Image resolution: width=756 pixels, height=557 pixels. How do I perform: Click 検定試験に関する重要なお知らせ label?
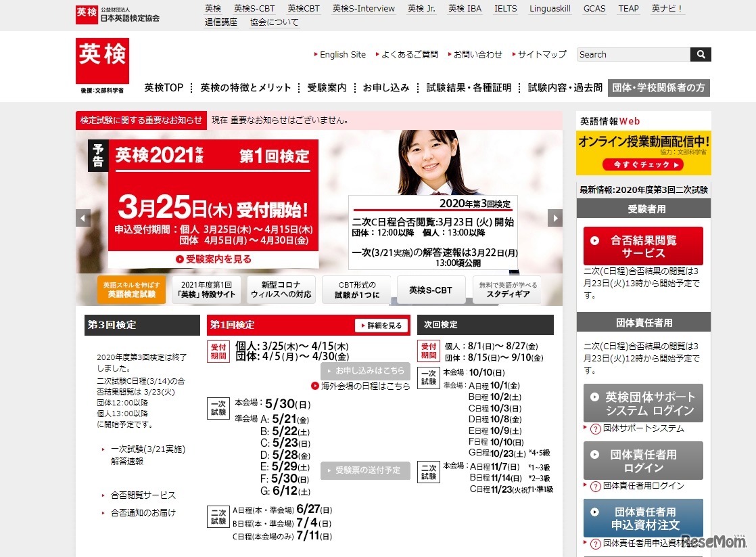141,120
